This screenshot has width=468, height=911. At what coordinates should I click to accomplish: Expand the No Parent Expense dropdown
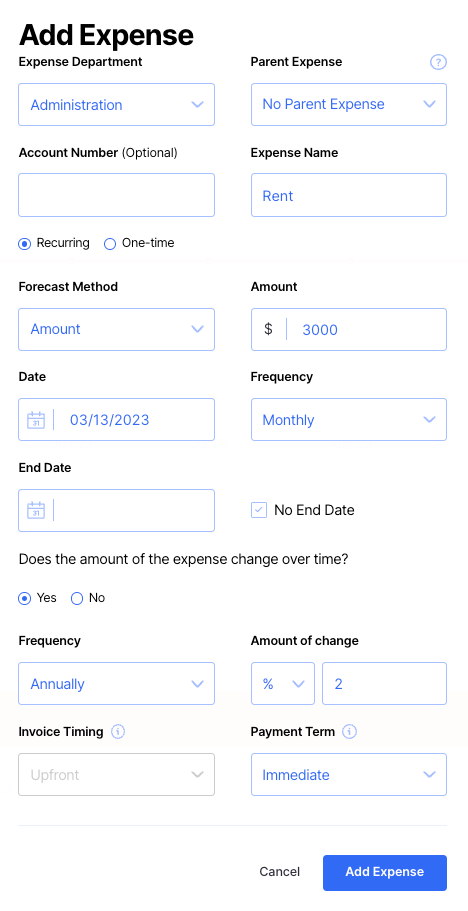tap(349, 105)
